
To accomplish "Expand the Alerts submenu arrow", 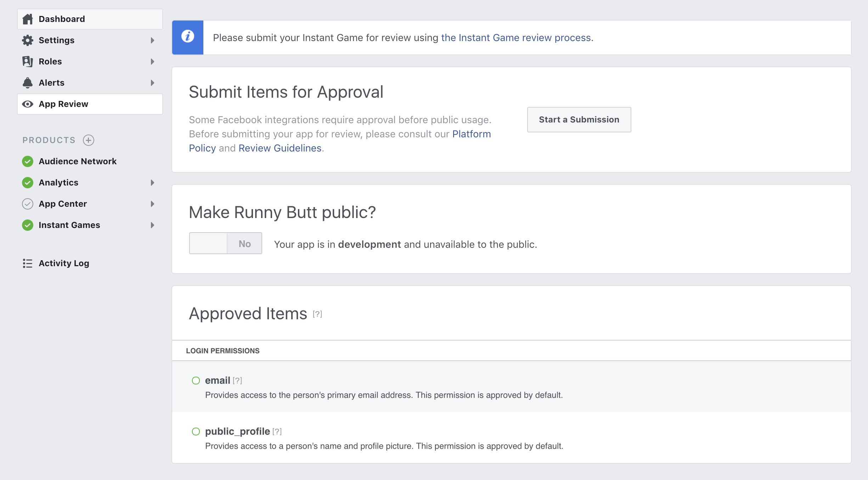I will 152,83.
